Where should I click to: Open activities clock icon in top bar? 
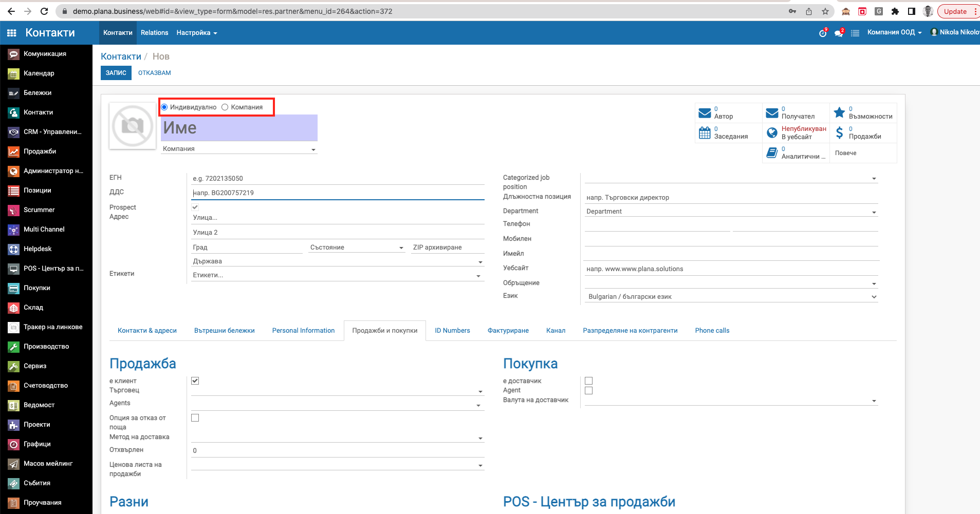point(823,33)
